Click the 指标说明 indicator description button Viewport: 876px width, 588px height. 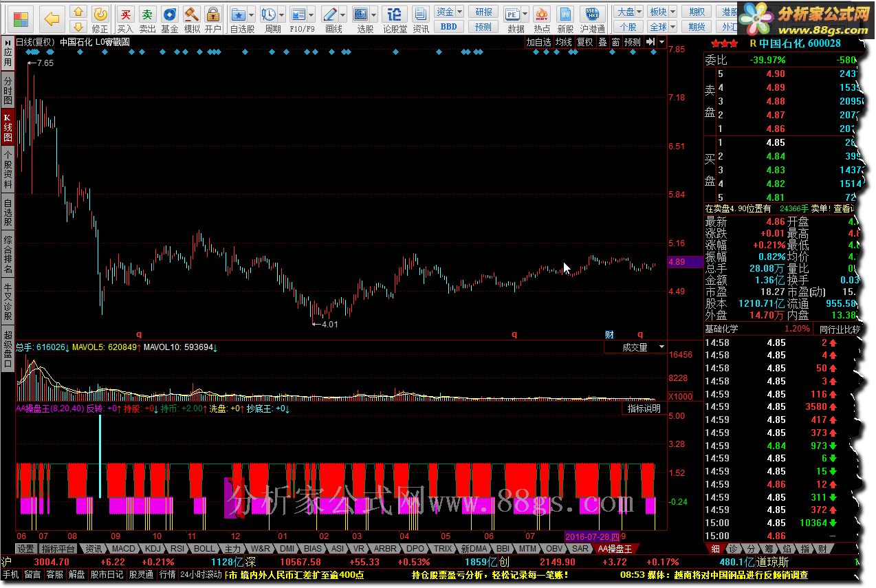[644, 409]
